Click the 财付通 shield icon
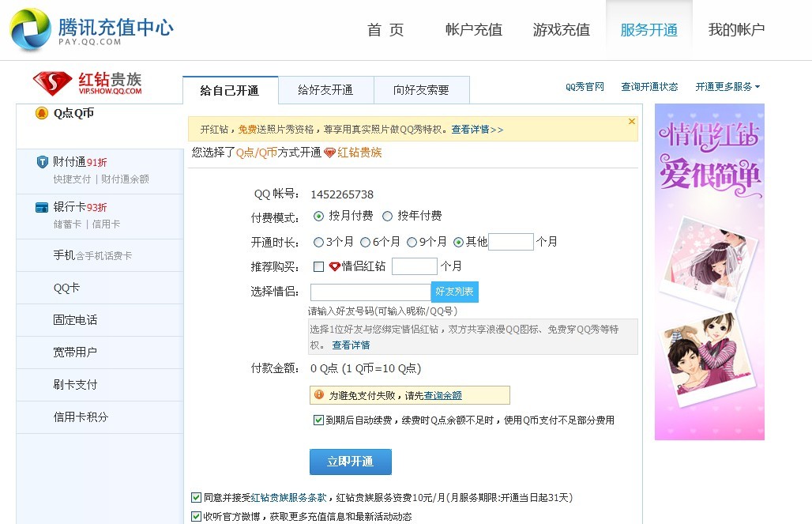Image resolution: width=812 pixels, height=524 pixels. (43, 162)
